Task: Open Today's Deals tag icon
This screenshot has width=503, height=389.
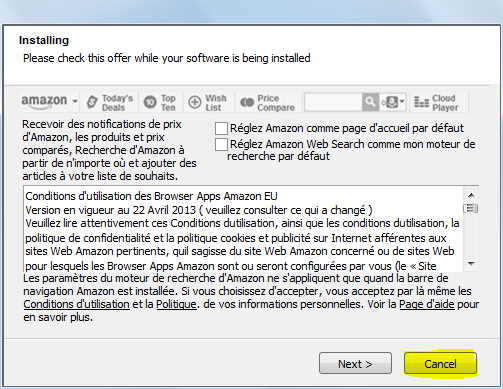Action: click(92, 102)
